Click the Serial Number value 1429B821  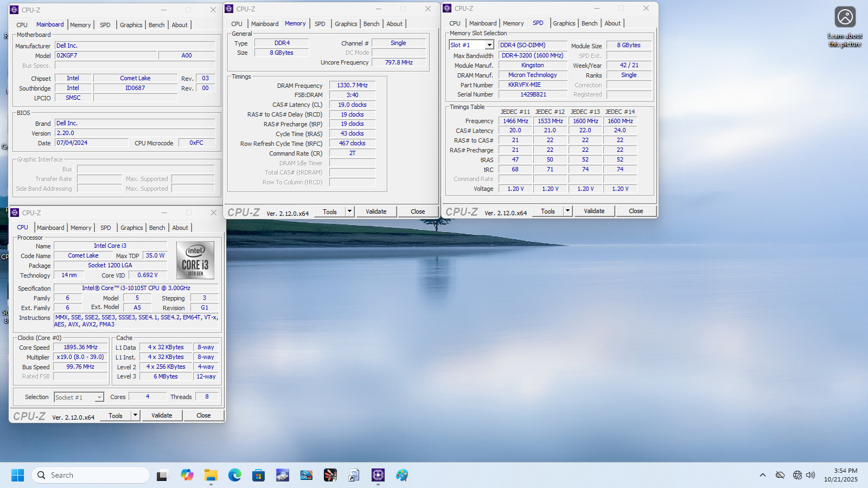pos(533,94)
